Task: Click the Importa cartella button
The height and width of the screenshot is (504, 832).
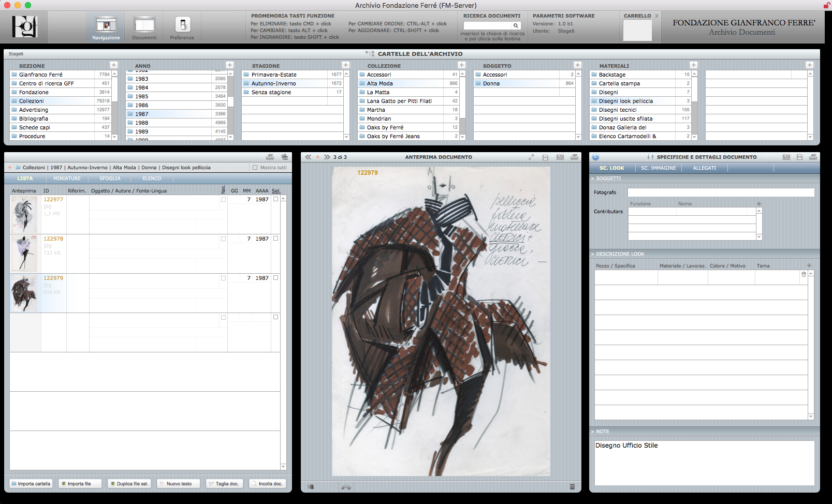Action: tap(31, 483)
